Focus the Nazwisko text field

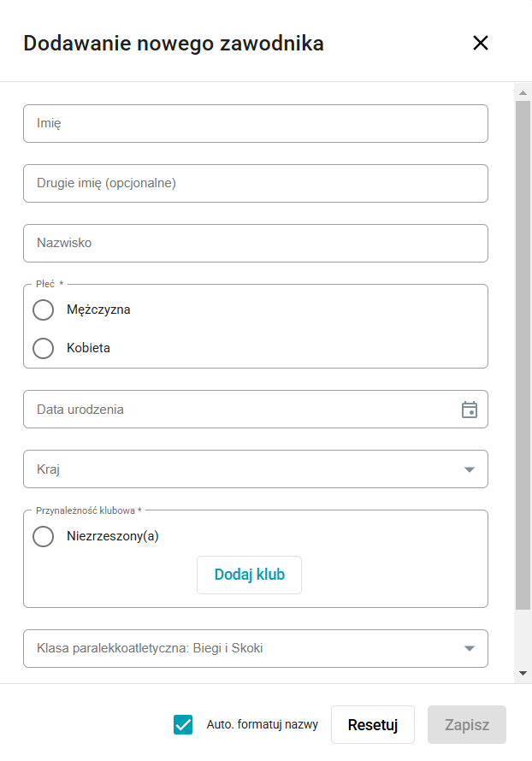point(255,243)
